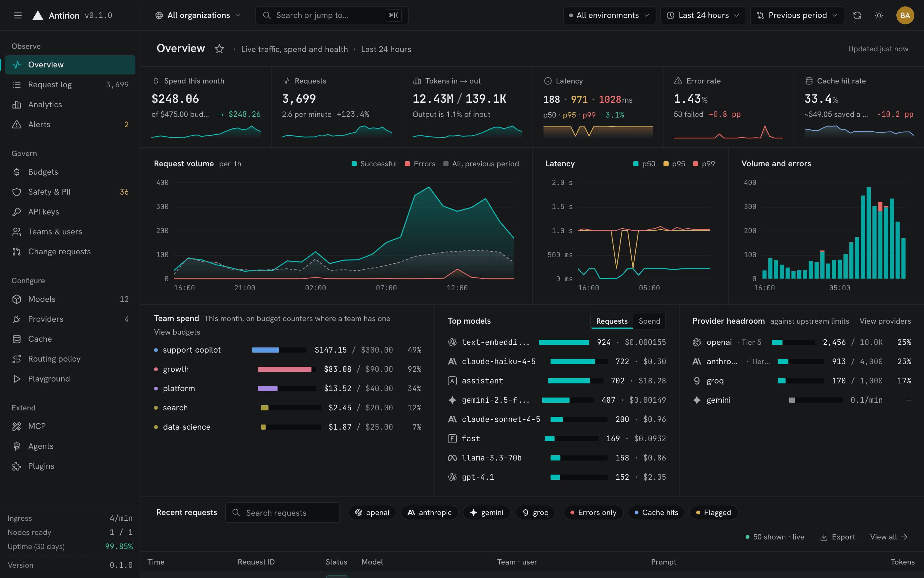The height and width of the screenshot is (578, 924).
Task: Select Requests tab in Top models
Action: click(612, 321)
